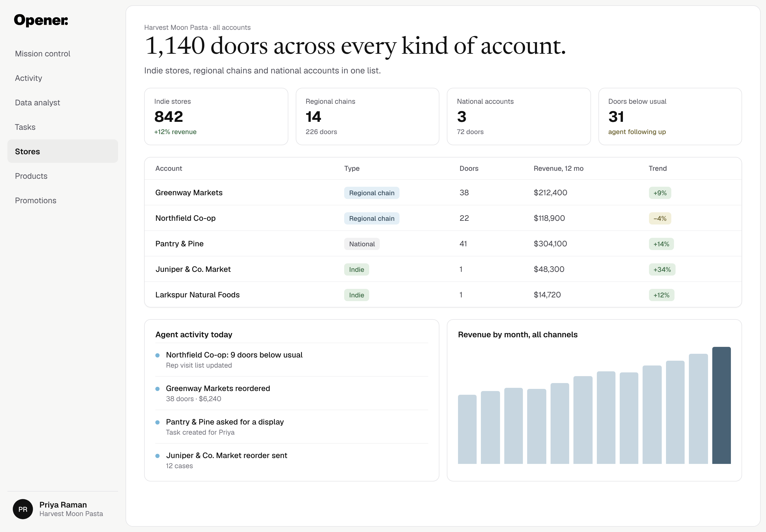Navigate to Promotions
Viewport: 766px width, 532px height.
(x=63, y=200)
